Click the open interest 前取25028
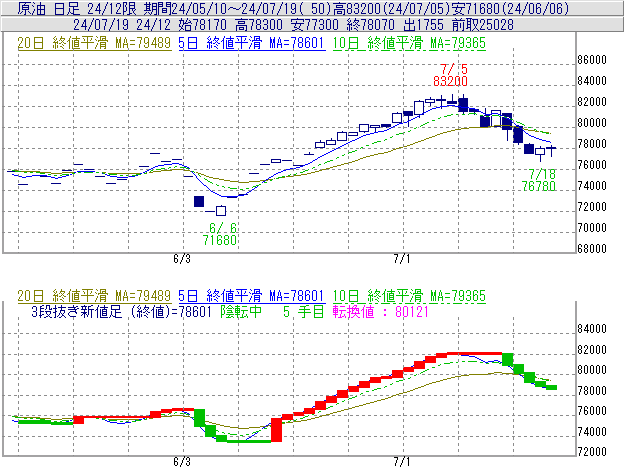 [x=483, y=25]
